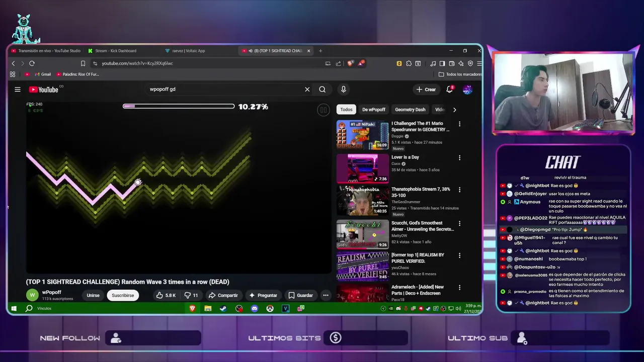Select the De wPopoff filter chip
644x362 pixels.
374,110
